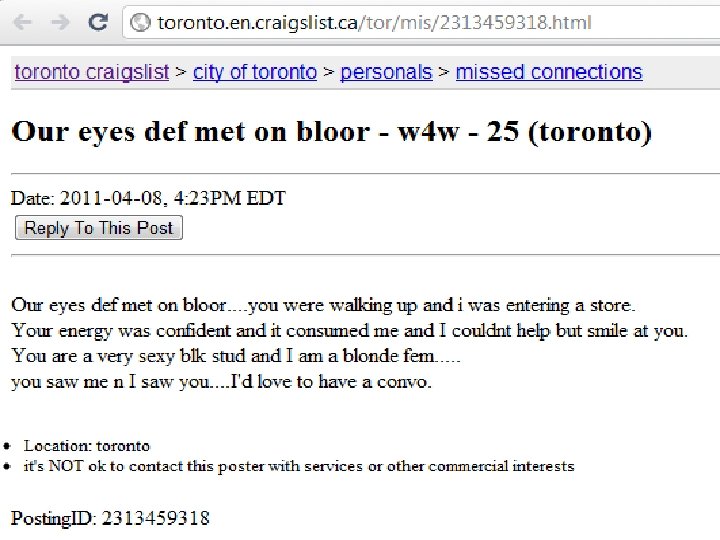Click the post title heading
This screenshot has height=540, width=720.
point(331,132)
